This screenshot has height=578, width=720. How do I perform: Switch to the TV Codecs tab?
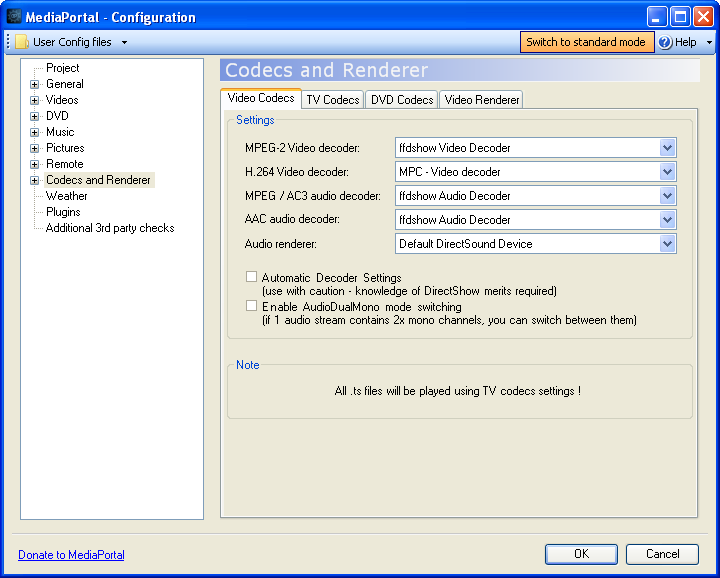point(332,100)
